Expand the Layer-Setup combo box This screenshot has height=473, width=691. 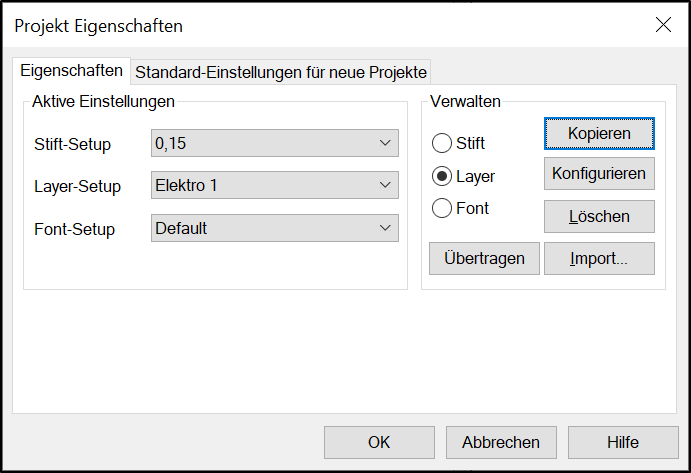(275, 185)
